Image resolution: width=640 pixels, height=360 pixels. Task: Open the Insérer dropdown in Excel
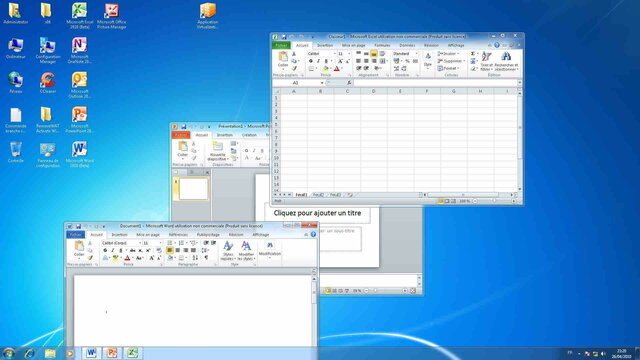449,53
